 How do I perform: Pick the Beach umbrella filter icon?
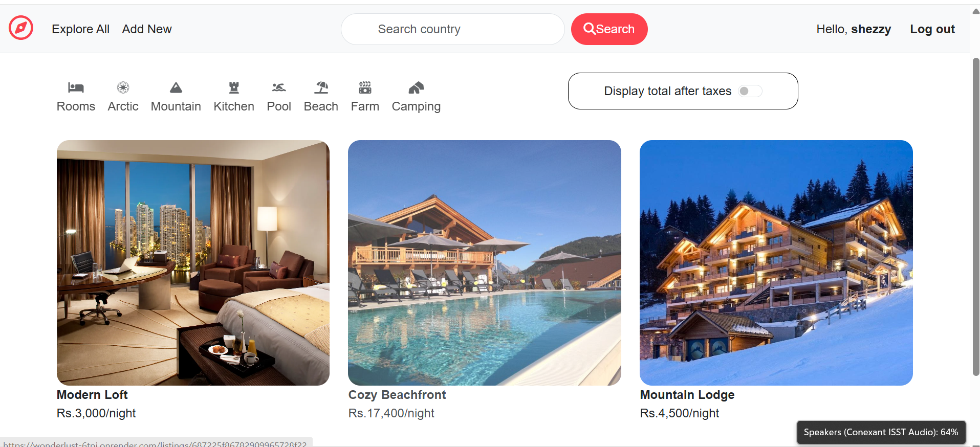321,87
